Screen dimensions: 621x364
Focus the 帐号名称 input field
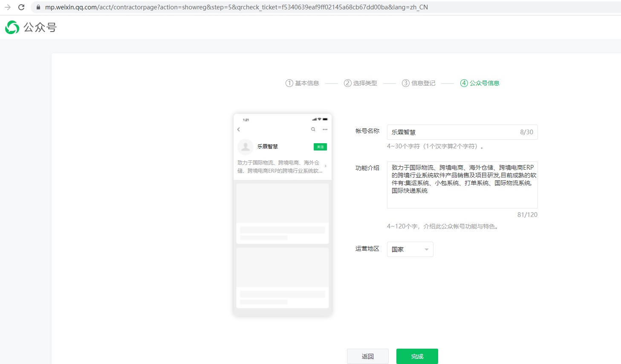452,132
